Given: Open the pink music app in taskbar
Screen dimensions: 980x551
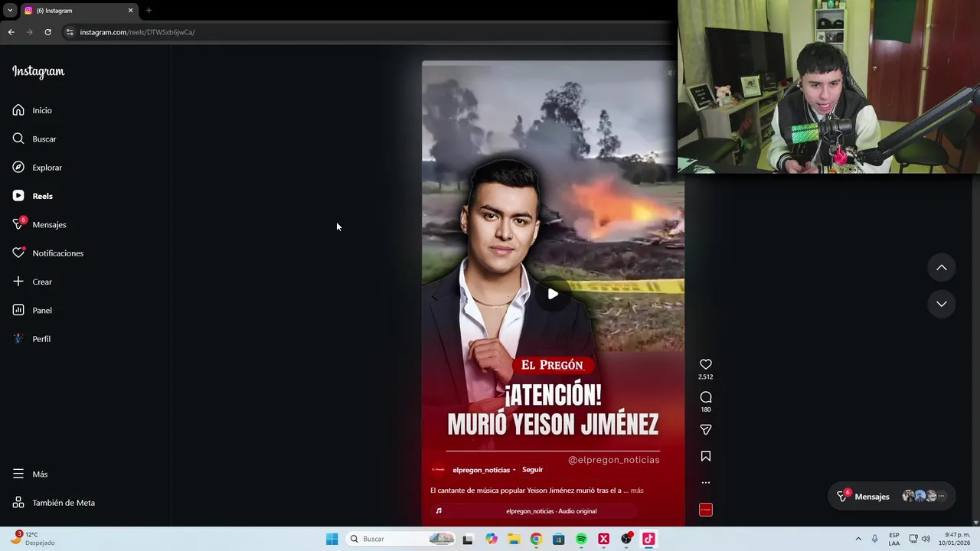Looking at the screenshot, I should pyautogui.click(x=648, y=539).
